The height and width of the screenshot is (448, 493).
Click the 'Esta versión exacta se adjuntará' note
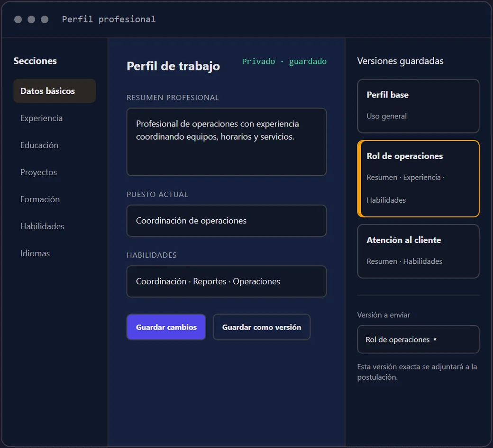(x=417, y=372)
